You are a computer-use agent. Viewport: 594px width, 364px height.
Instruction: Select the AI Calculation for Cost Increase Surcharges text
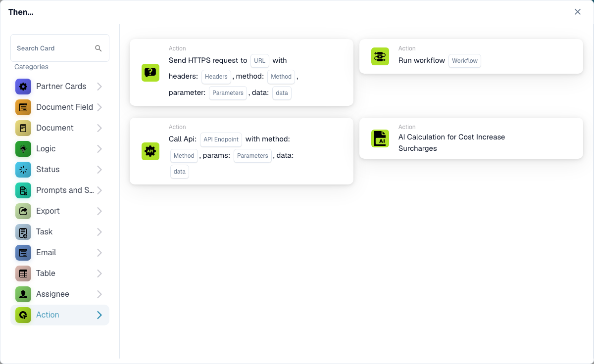(x=451, y=142)
